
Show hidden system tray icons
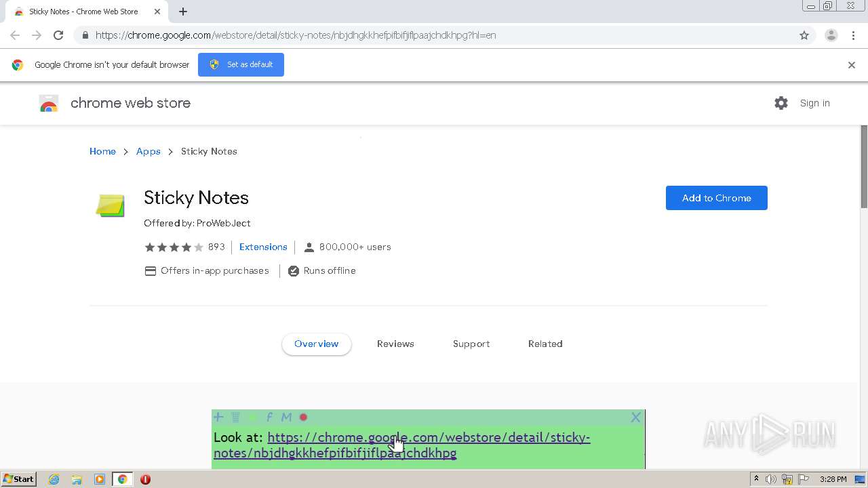756,479
